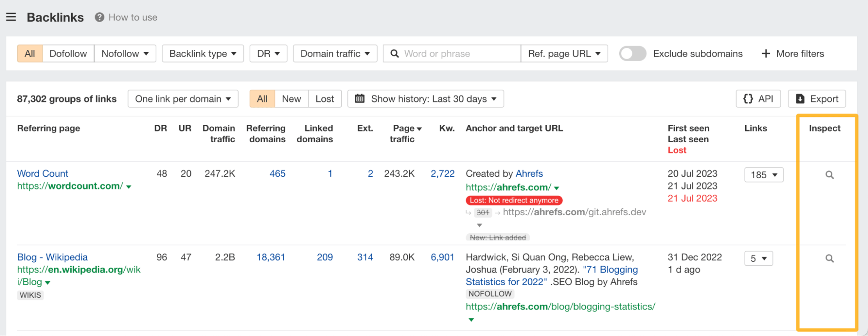The height and width of the screenshot is (336, 868).
Task: Inspect the Word Count backlink row
Action: 829,175
